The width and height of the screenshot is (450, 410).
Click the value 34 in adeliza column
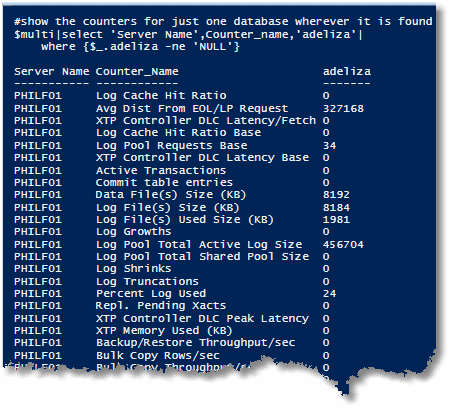click(x=330, y=146)
